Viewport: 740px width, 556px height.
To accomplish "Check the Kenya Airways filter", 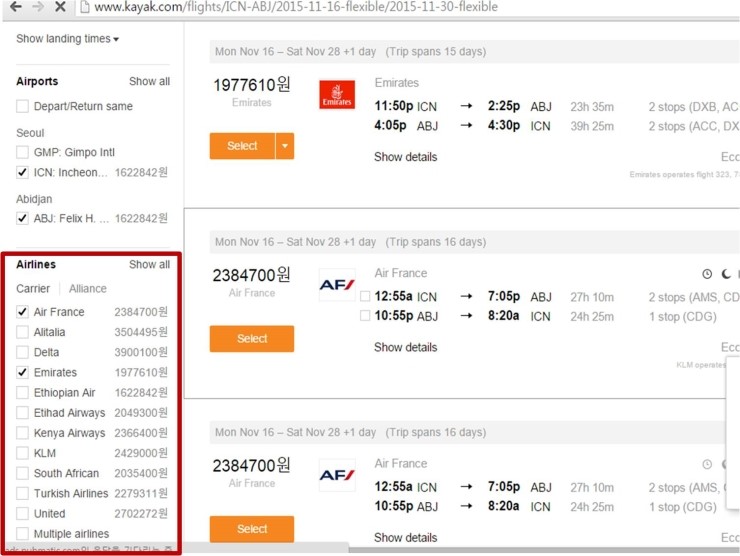I will tap(22, 433).
